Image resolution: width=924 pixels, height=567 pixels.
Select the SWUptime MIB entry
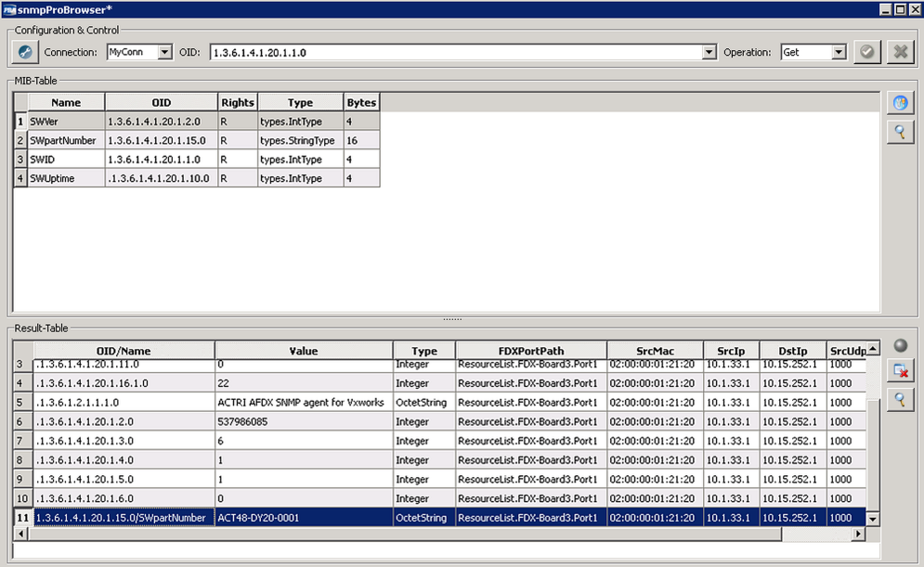coord(65,178)
